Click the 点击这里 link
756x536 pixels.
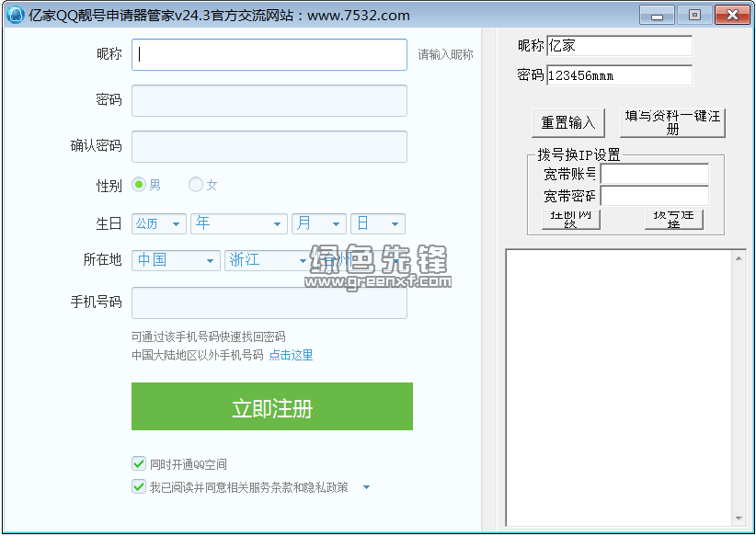(291, 355)
